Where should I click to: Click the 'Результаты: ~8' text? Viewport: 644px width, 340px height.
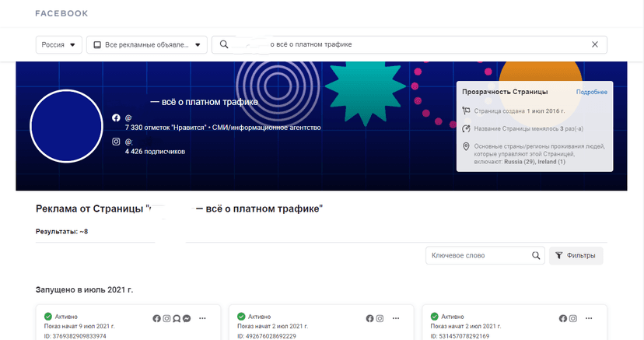pos(61,232)
